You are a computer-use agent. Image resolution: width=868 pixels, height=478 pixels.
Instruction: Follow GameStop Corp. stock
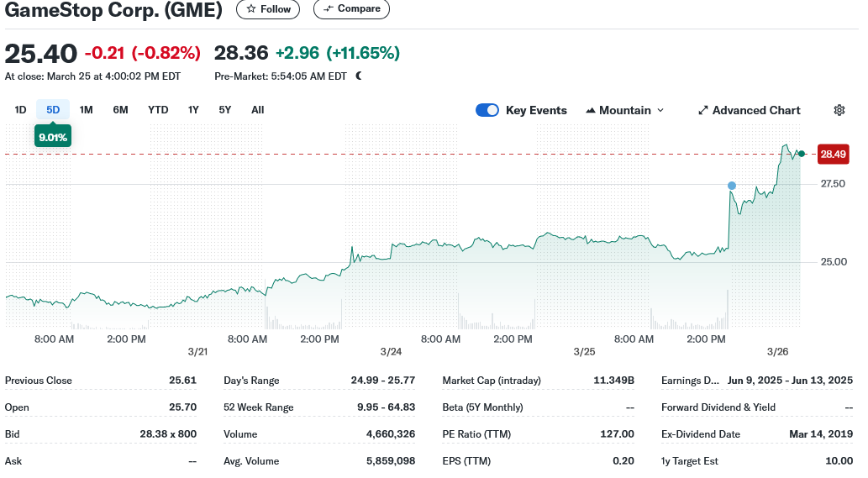pyautogui.click(x=268, y=9)
